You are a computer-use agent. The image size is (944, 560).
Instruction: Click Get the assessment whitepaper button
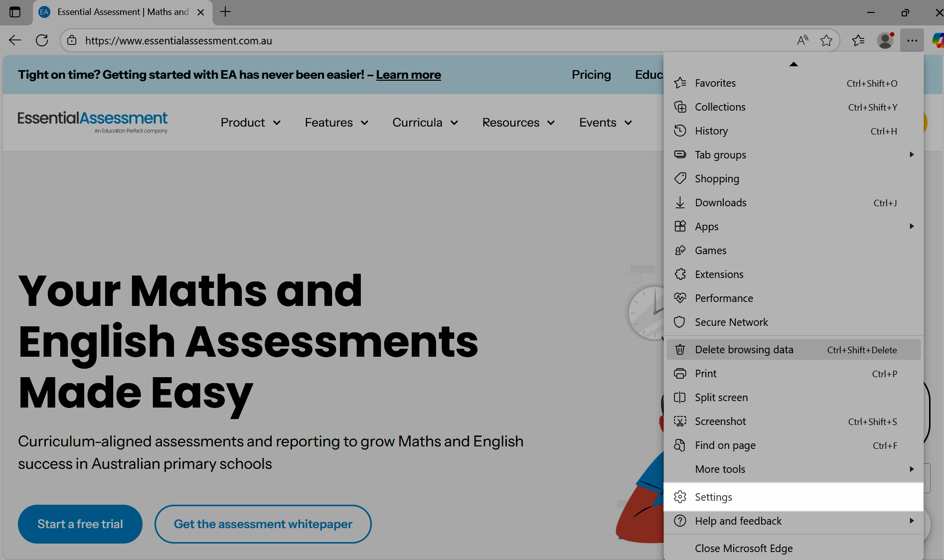click(x=263, y=524)
